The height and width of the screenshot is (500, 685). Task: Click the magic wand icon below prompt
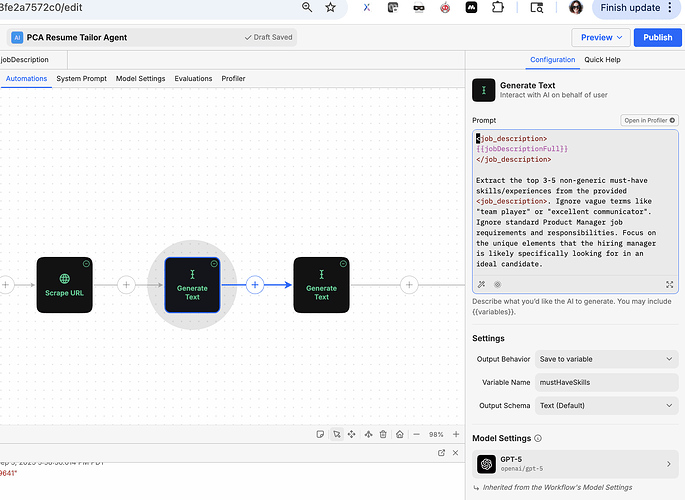(482, 284)
